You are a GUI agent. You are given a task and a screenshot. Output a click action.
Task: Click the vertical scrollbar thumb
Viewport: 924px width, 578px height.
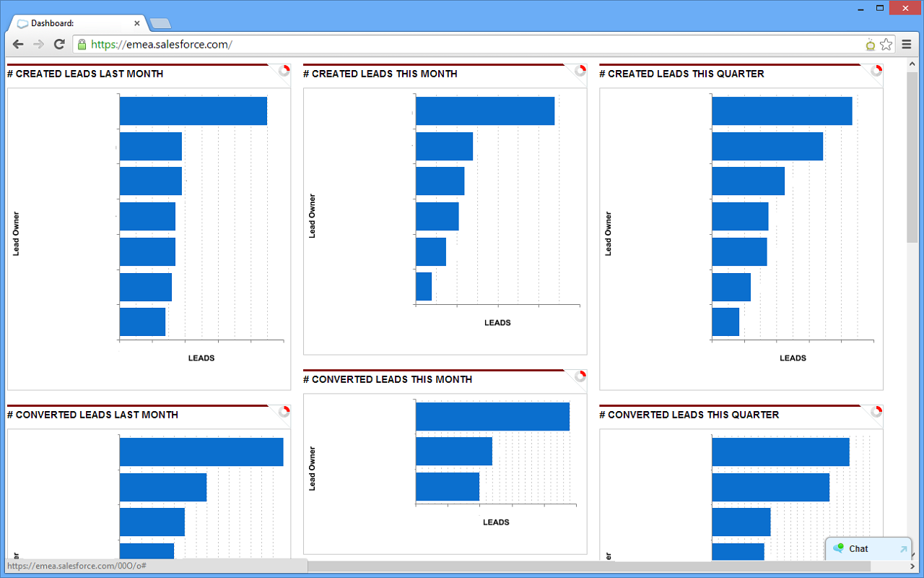[912, 157]
